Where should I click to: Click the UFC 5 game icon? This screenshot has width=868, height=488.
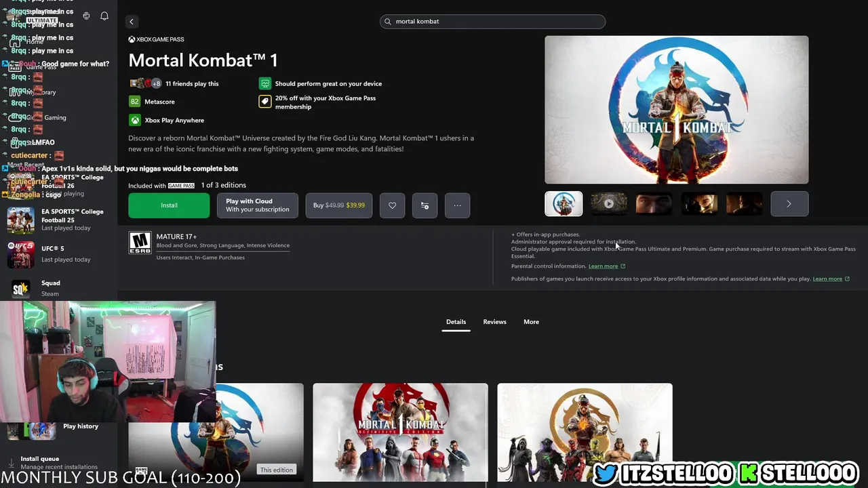20,254
